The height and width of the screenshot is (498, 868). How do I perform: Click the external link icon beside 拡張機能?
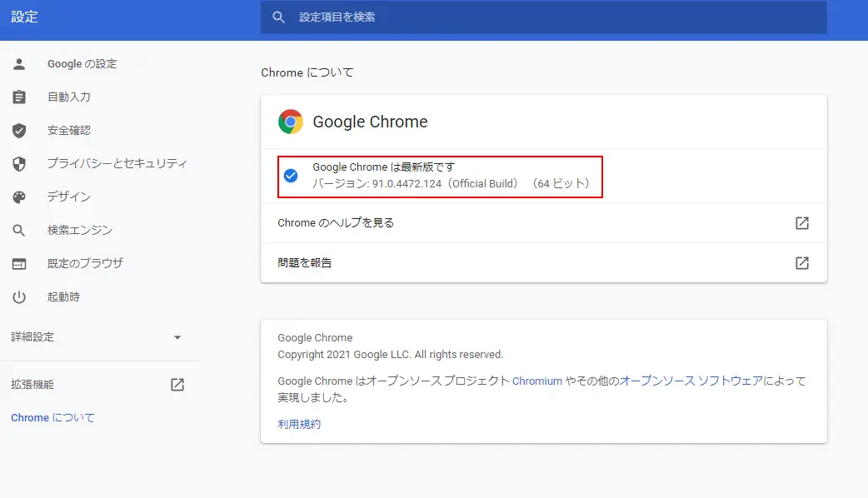(x=177, y=385)
